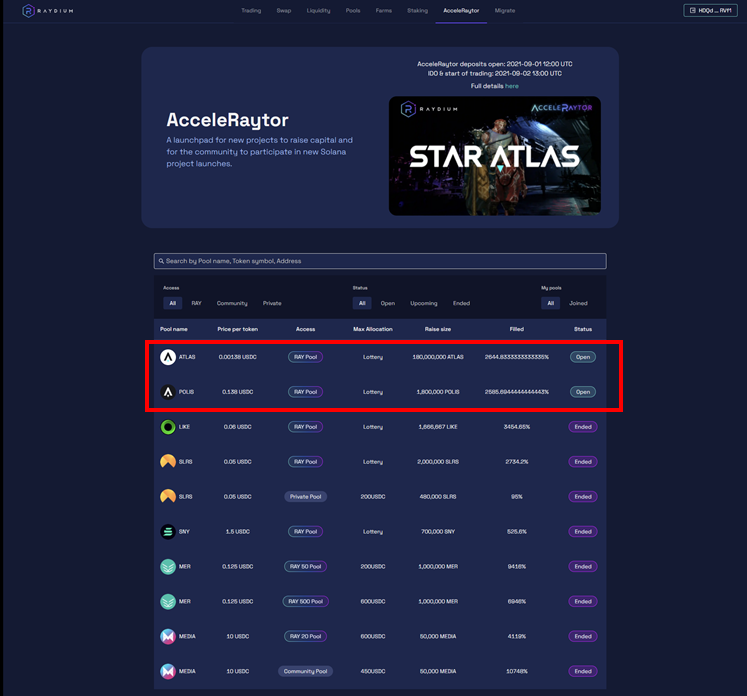Viewport: 747px width, 696px height.
Task: Click the ATLAS token icon
Action: [168, 357]
